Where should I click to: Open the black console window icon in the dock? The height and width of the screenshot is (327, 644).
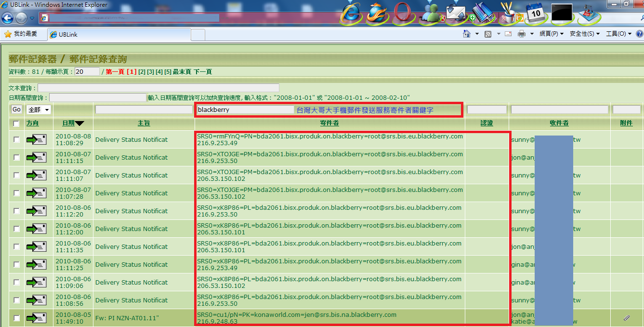click(562, 13)
